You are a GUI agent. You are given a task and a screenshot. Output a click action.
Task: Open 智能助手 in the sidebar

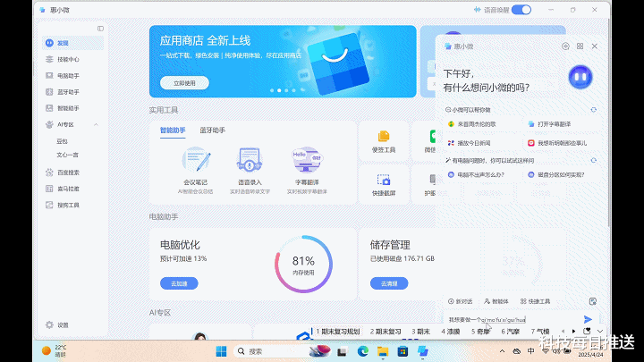(x=72, y=108)
